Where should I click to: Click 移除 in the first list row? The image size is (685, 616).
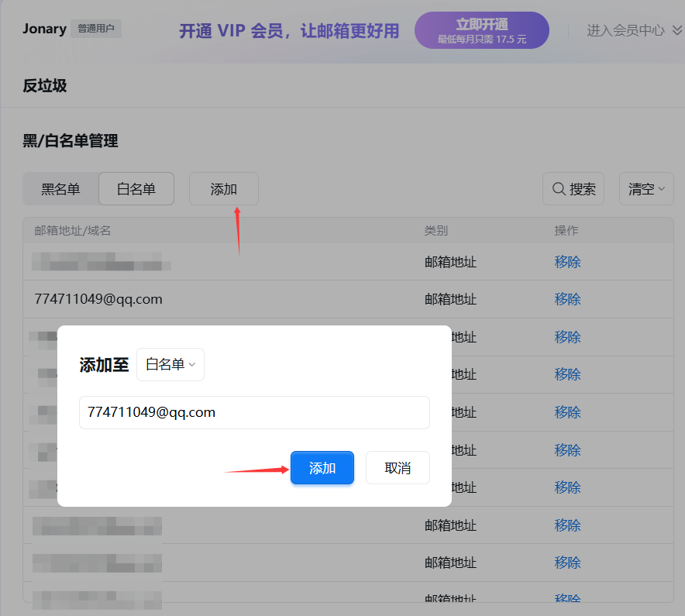click(567, 262)
